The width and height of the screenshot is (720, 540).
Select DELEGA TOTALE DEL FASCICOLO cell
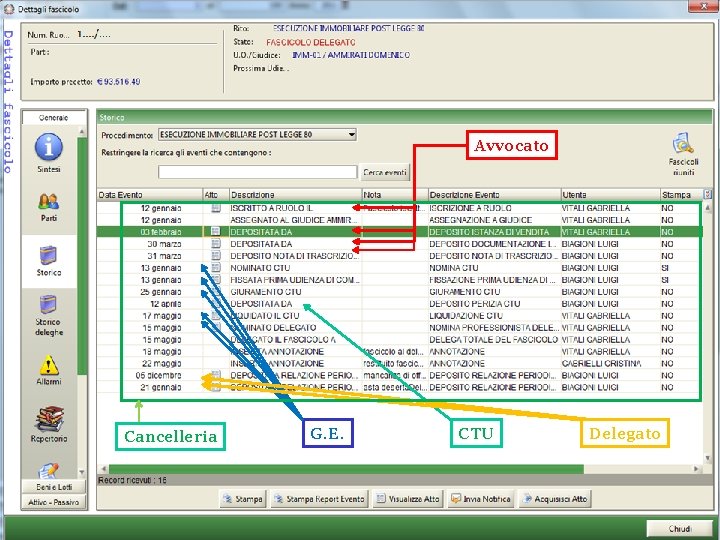pos(494,339)
